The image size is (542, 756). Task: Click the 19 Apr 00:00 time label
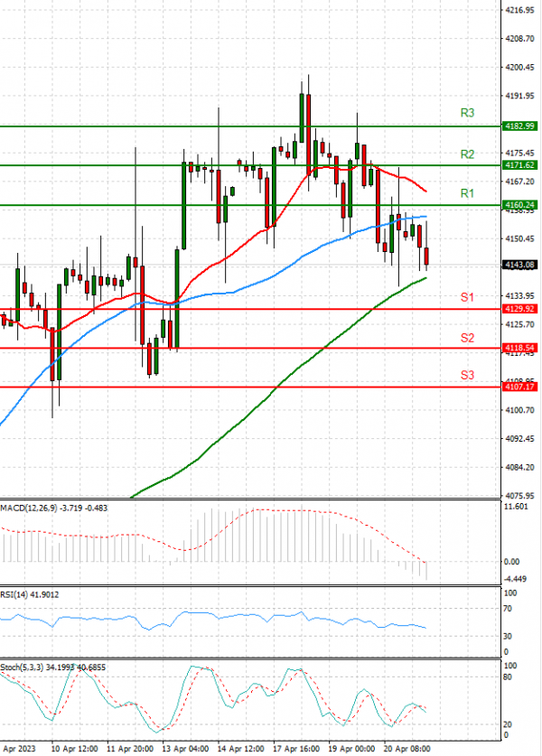pyautogui.click(x=351, y=749)
